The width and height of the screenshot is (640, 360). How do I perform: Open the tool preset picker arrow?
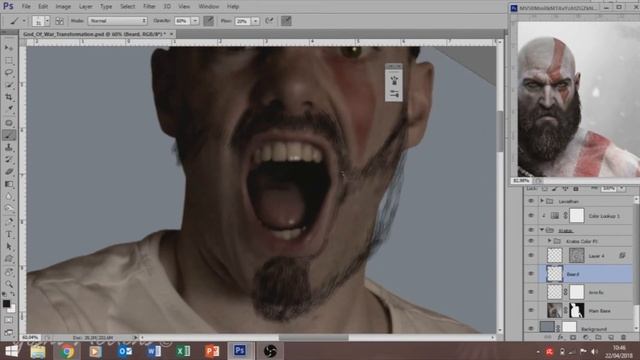point(24,21)
